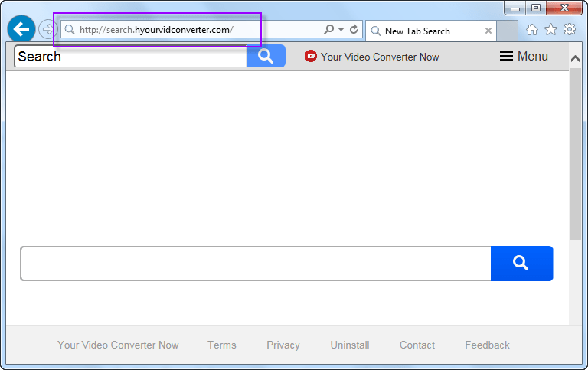Open footer Your Video Converter Now link
This screenshot has width=588, height=370.
[x=118, y=345]
